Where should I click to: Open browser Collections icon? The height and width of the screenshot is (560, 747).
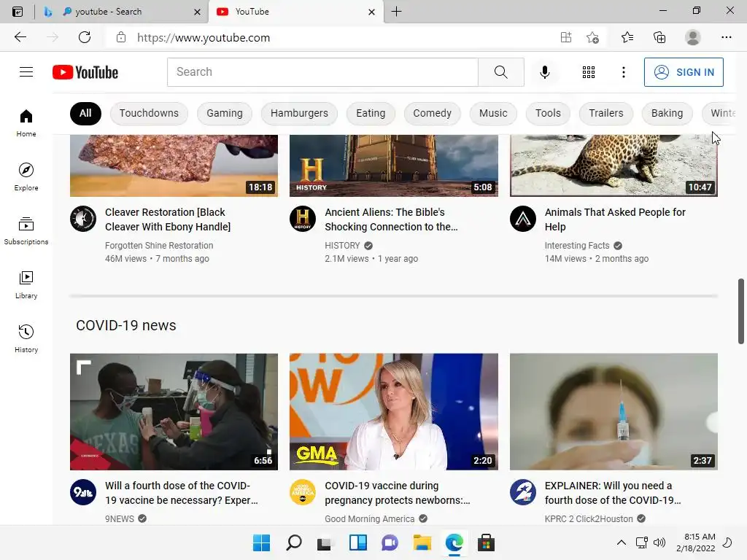[659, 37]
